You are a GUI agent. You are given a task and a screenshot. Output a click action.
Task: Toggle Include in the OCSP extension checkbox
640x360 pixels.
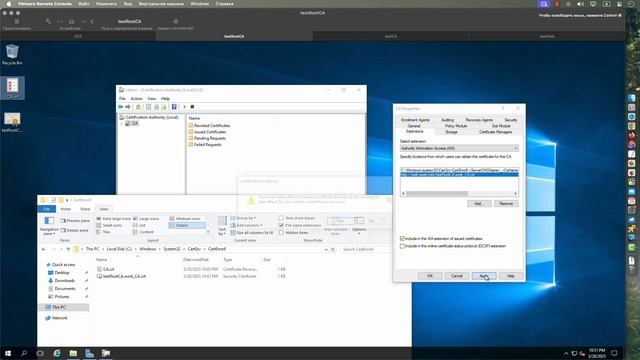coord(402,246)
